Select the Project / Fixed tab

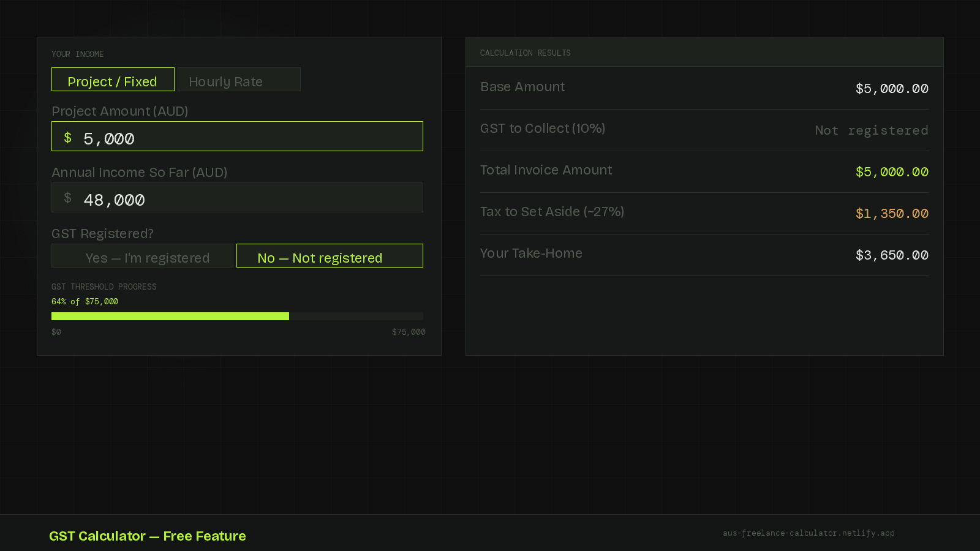click(113, 81)
